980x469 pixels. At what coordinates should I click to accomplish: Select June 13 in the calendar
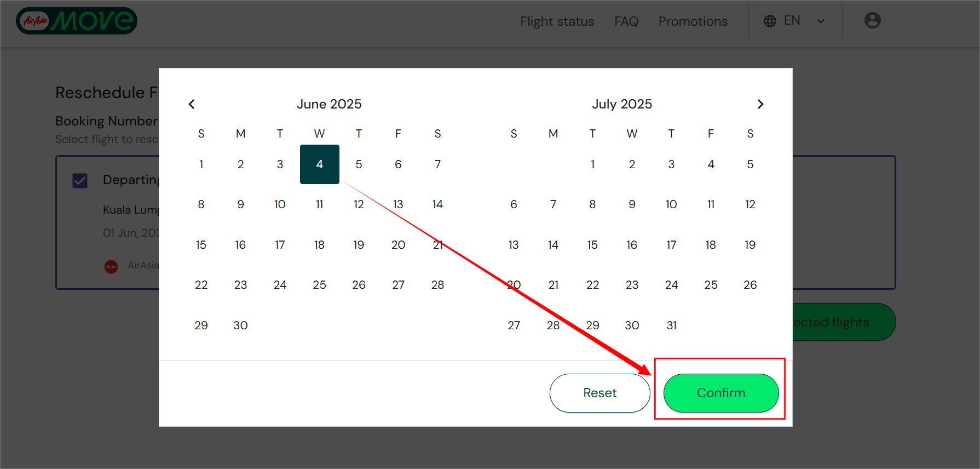click(x=398, y=204)
